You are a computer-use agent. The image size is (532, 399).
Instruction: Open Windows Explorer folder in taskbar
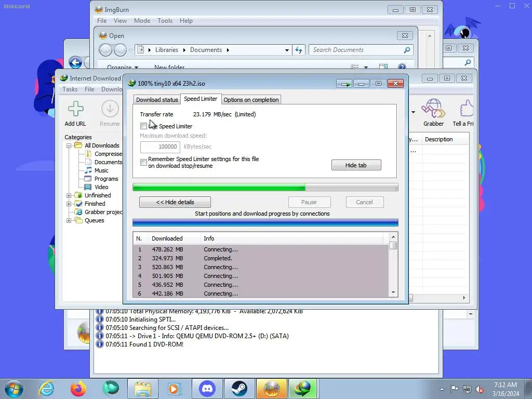[x=143, y=389]
